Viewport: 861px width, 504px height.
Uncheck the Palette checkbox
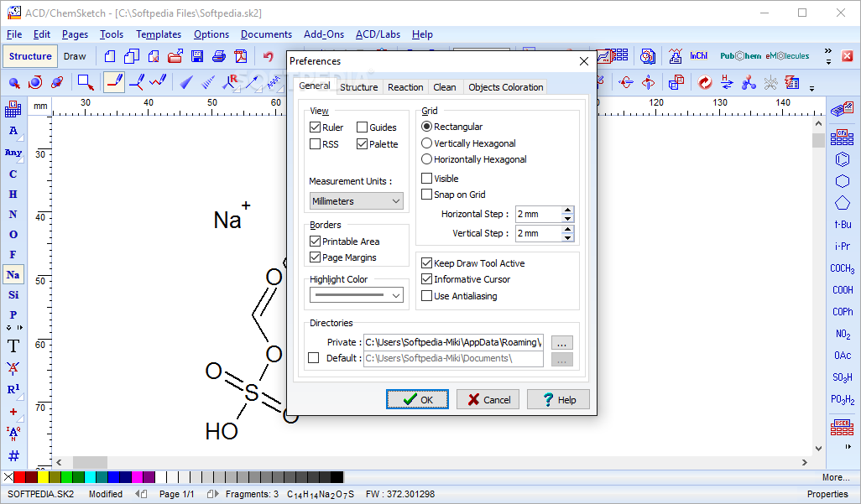[x=362, y=144]
